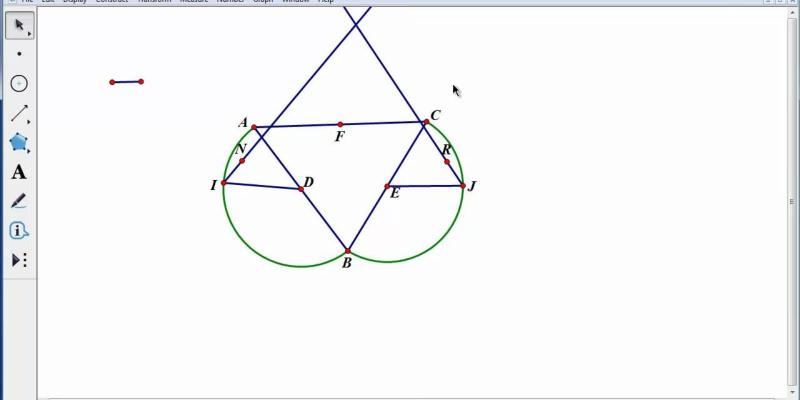The image size is (800, 400).
Task: Select segment between D and B
Action: pyautogui.click(x=324, y=220)
